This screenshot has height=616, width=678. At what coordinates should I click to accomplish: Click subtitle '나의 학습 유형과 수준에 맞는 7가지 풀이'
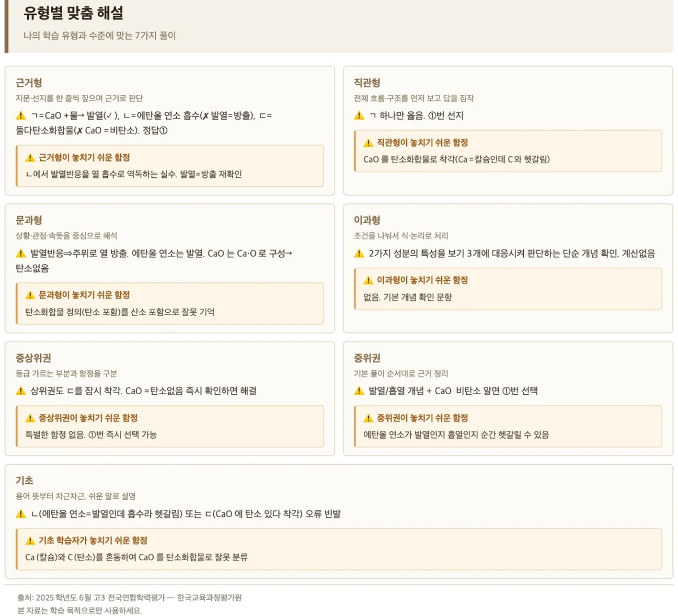pos(100,36)
